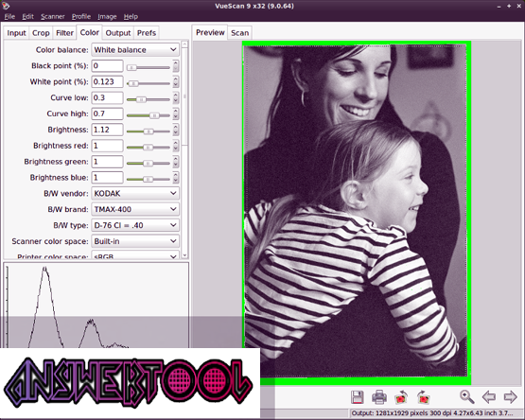
Task: Open the Help menu
Action: coord(131,16)
